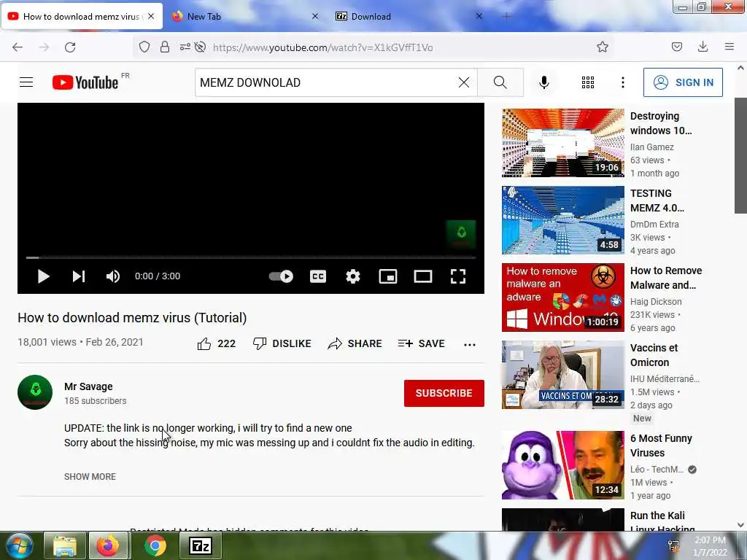Open 7-Zip from the taskbar
747x560 pixels.
[x=200, y=545]
